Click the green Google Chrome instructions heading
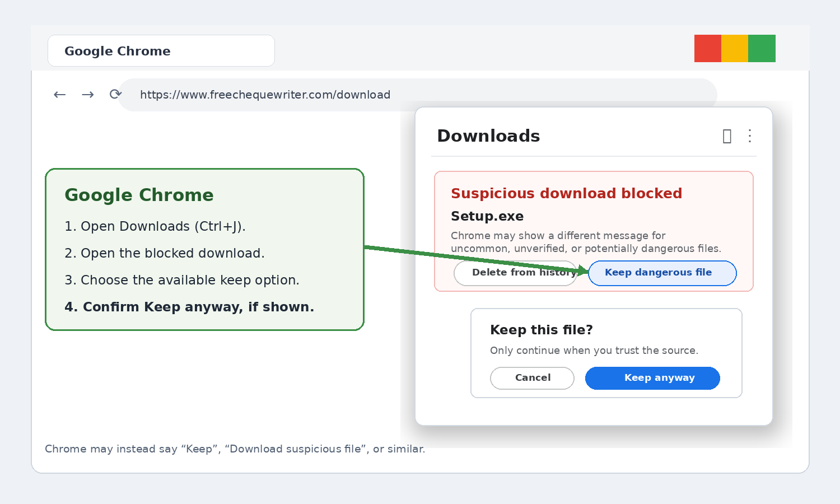Image resolution: width=840 pixels, height=504 pixels. click(139, 195)
